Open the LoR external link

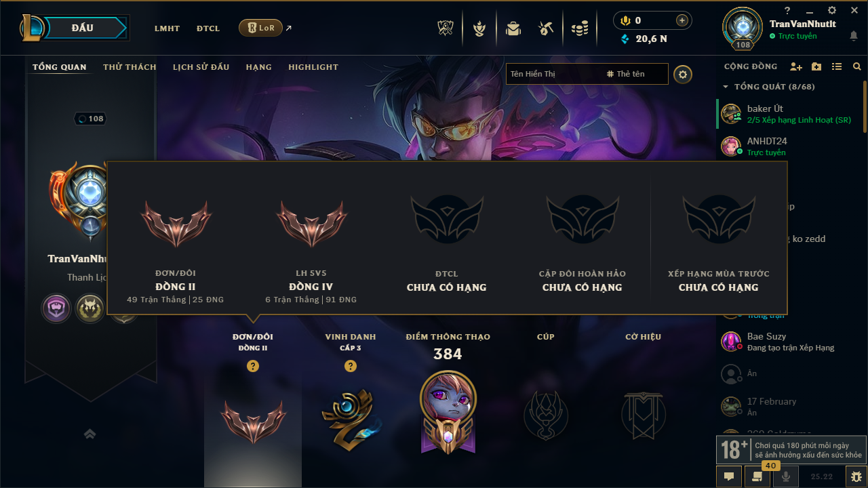260,28
